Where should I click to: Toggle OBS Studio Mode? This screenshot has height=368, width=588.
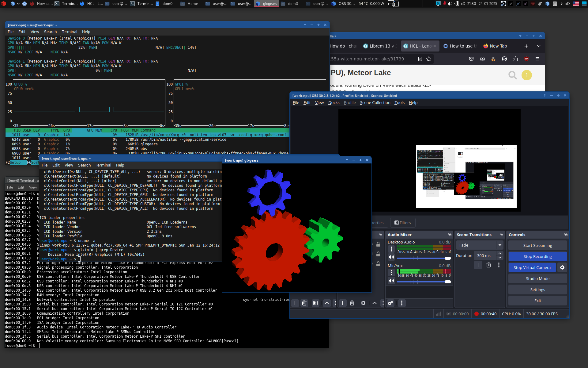(x=537, y=278)
